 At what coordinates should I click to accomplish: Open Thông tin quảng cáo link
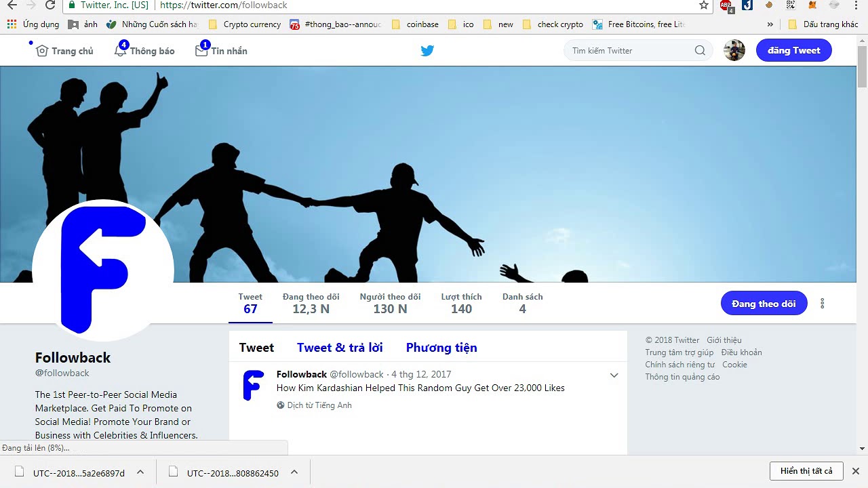point(683,377)
